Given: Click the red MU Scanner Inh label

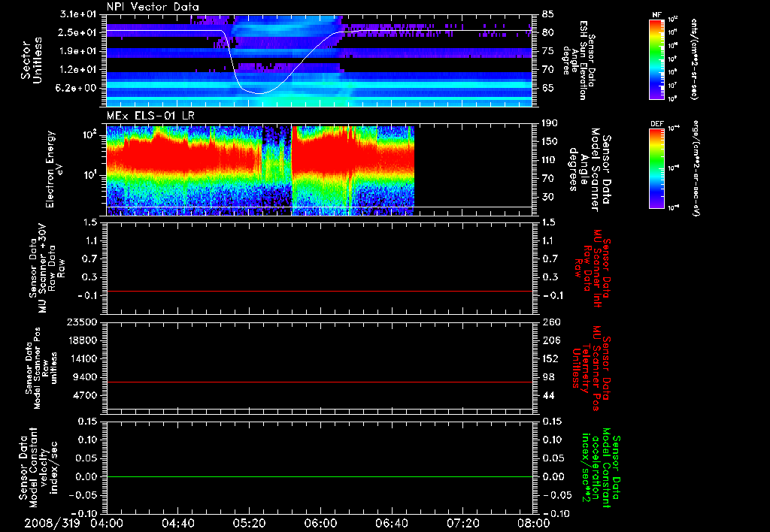Looking at the screenshot, I should pyautogui.click(x=593, y=268).
